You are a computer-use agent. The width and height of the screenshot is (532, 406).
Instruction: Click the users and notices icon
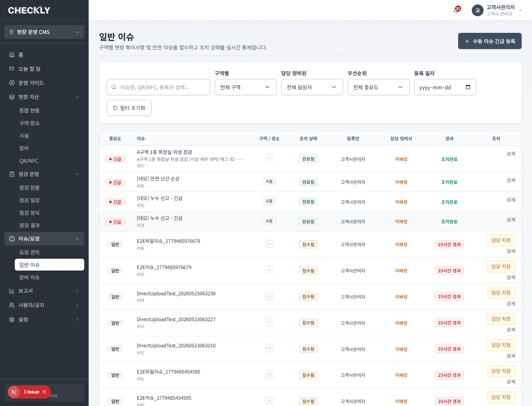(12, 305)
